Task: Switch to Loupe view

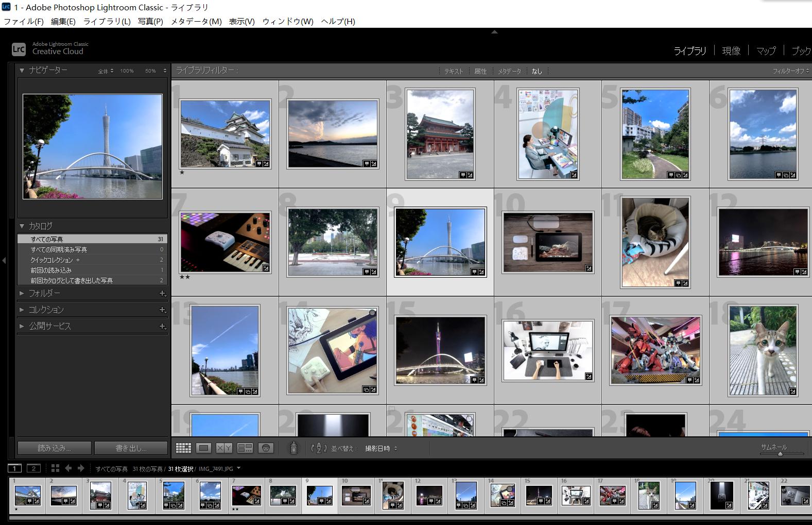Action: click(x=203, y=448)
